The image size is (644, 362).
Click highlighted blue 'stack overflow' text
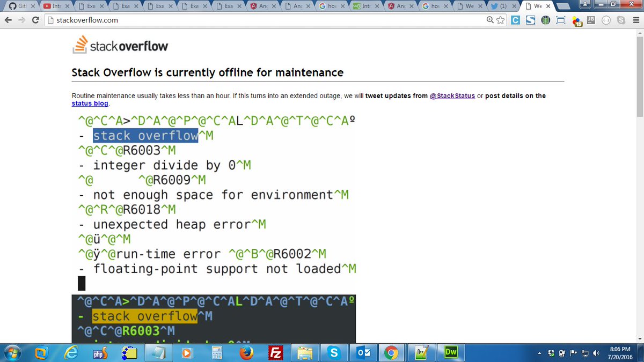tap(145, 136)
